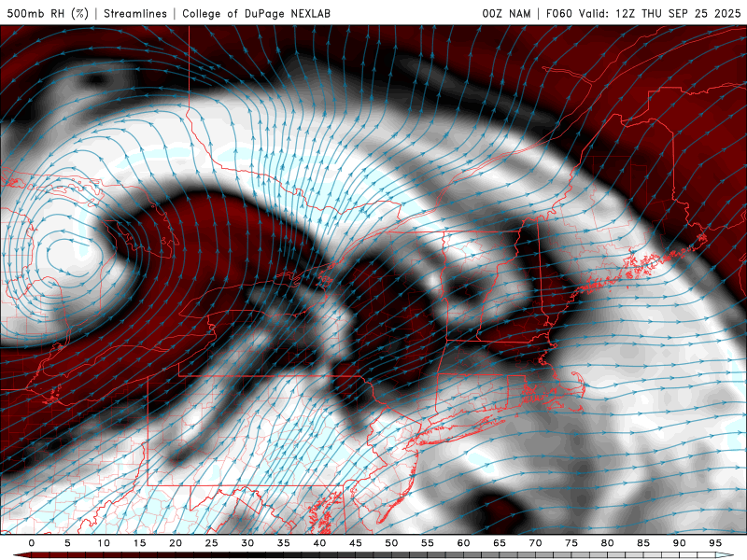Select the colorbar value "80"

click(x=607, y=543)
